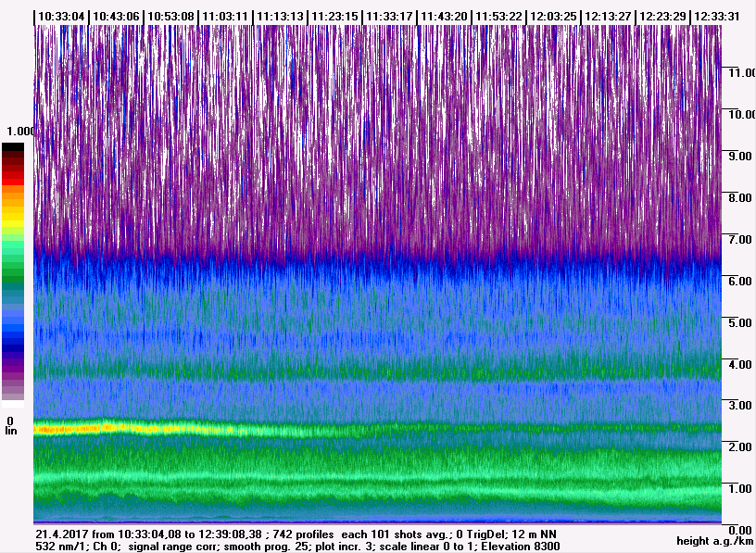Click the yellow high-signal layer near 2.5 km
Image resolution: width=756 pixels, height=553 pixels.
click(125, 428)
